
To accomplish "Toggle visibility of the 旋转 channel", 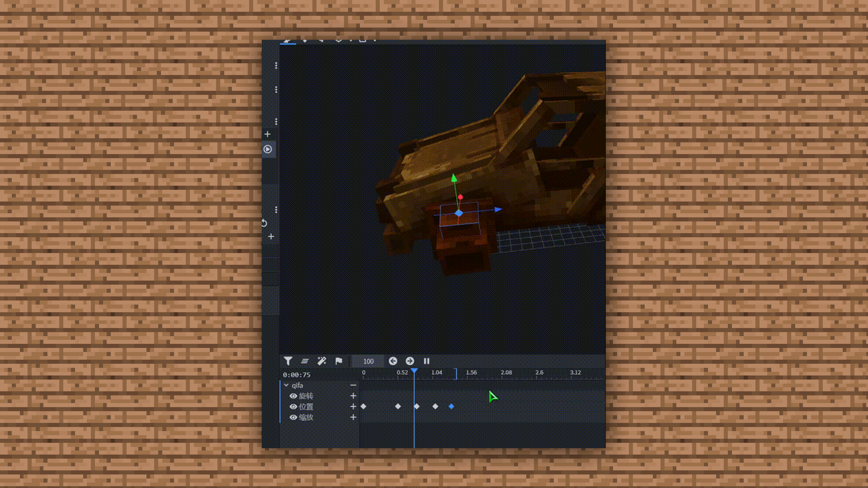I will pyautogui.click(x=293, y=396).
